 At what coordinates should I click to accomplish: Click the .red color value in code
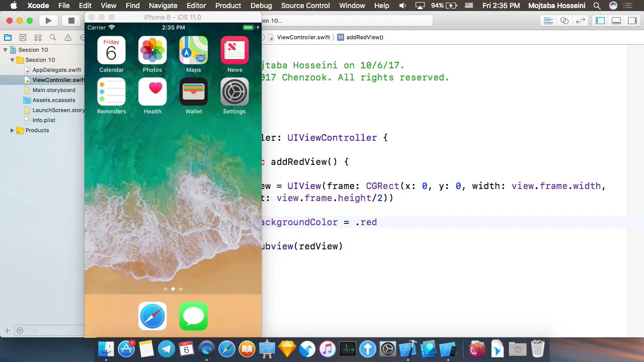[x=366, y=222]
